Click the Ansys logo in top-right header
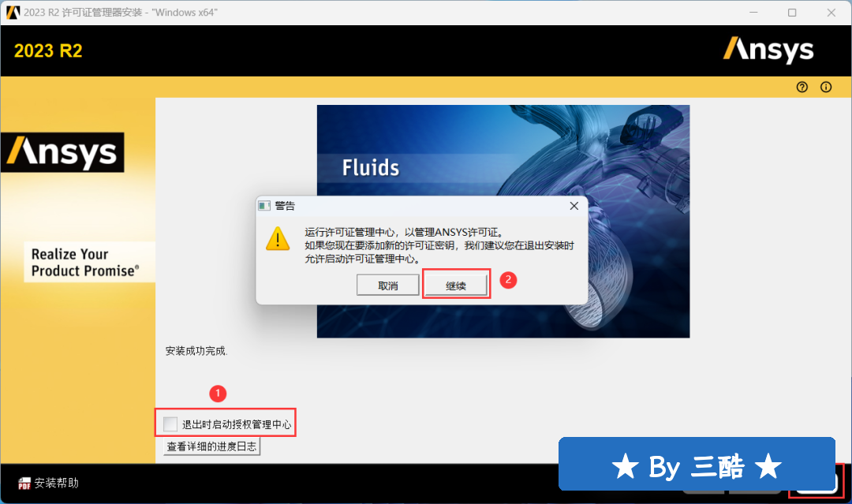852x504 pixels. coord(768,50)
